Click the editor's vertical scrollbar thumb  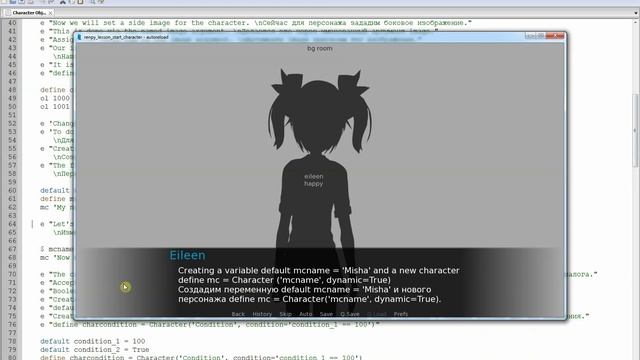click(636, 131)
